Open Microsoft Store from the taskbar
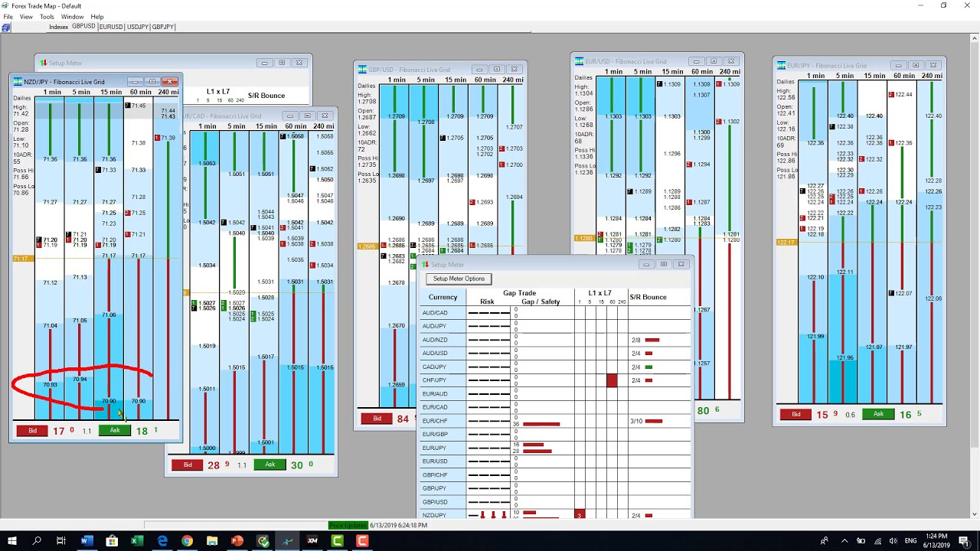 [x=112, y=541]
